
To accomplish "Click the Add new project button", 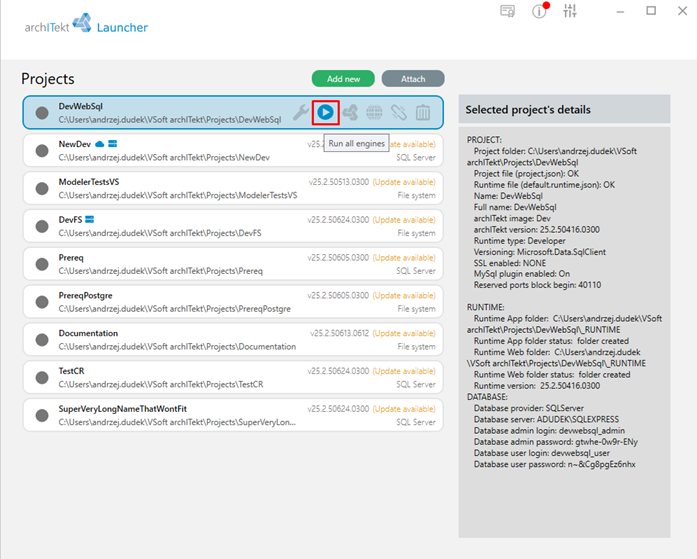I will (x=343, y=79).
